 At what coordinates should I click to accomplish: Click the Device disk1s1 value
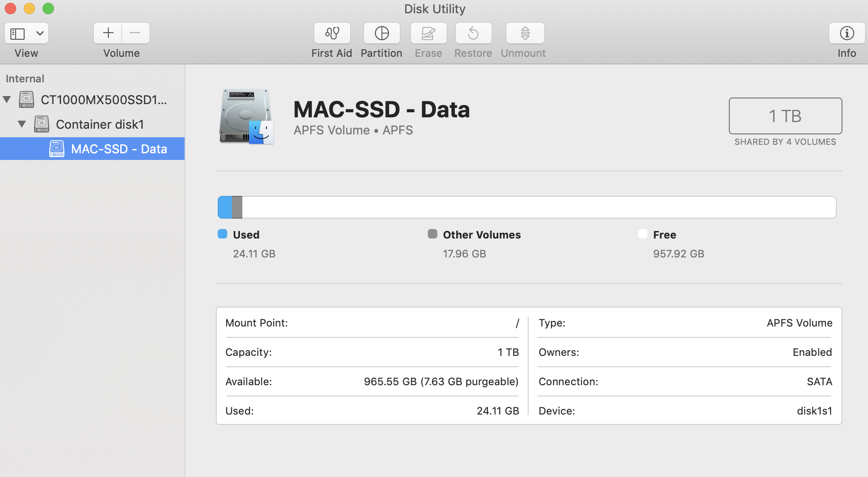tap(814, 411)
